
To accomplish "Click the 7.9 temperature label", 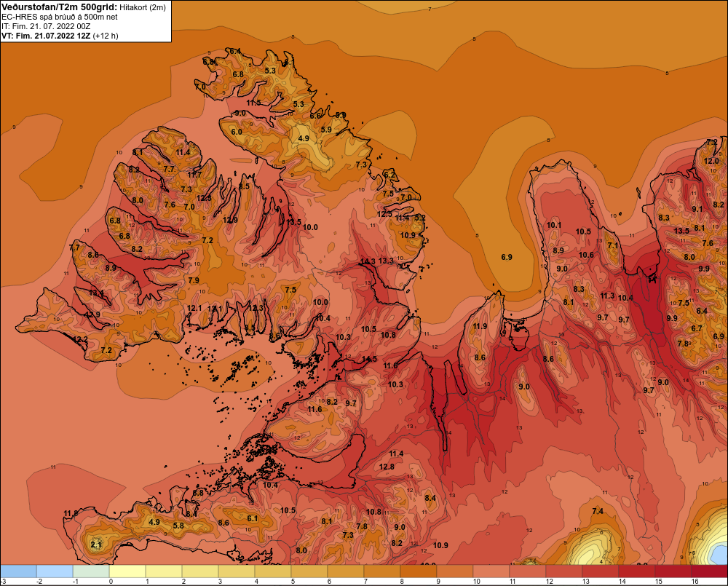I will (194, 280).
